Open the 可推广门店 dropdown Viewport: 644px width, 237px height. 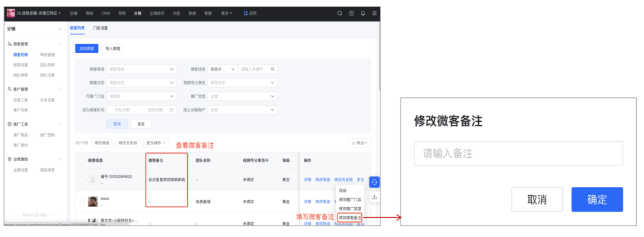141,96
